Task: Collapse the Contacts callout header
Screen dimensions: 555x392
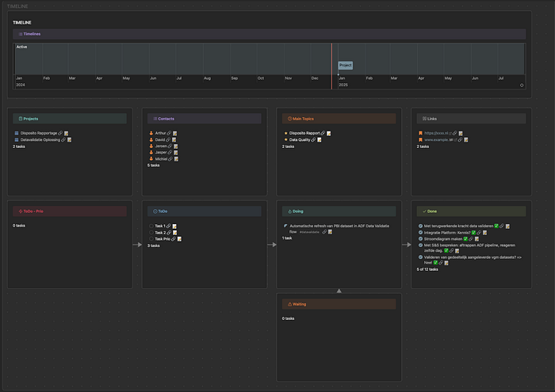Action: pos(205,119)
